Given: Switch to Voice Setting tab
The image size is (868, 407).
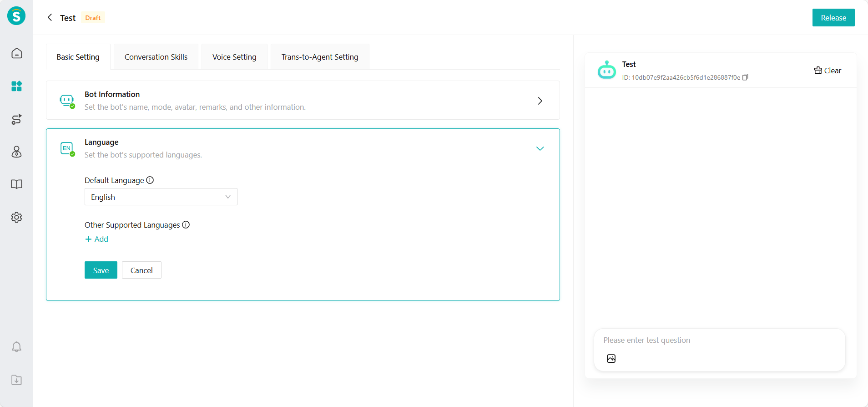Looking at the screenshot, I should pos(234,57).
